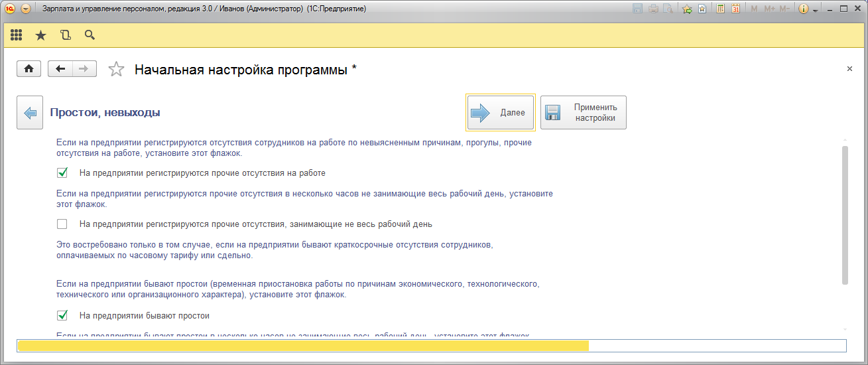Open the calendar icon in title bar
The height and width of the screenshot is (365, 868).
(x=735, y=9)
